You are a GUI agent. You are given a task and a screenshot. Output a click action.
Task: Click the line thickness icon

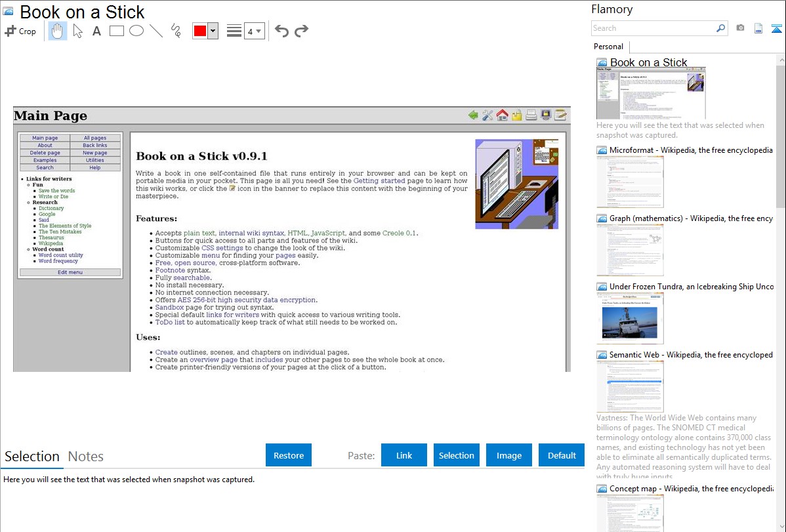coord(234,31)
